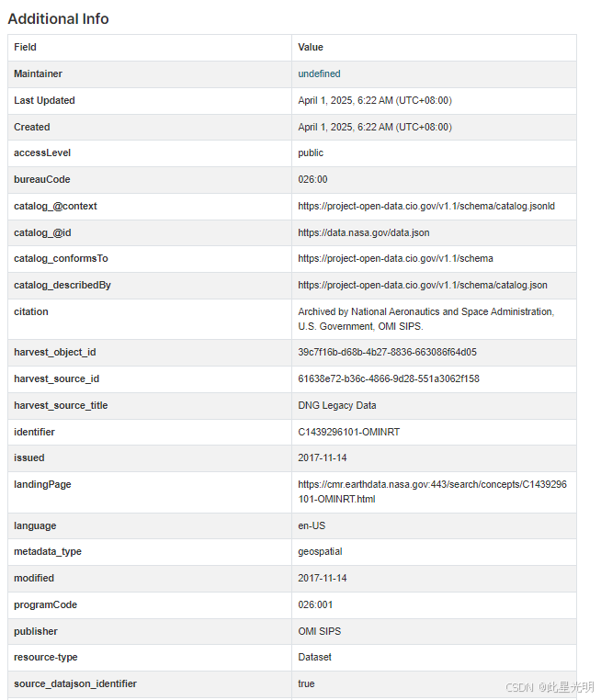Click the programCode value 026:001
This screenshot has height=700, width=601.
pyautogui.click(x=316, y=604)
